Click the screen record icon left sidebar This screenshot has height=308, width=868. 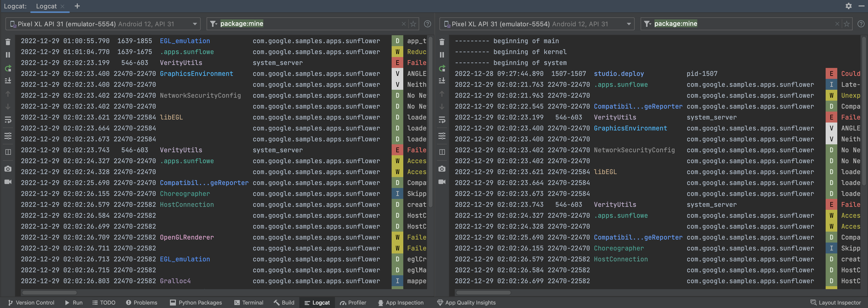tap(8, 182)
